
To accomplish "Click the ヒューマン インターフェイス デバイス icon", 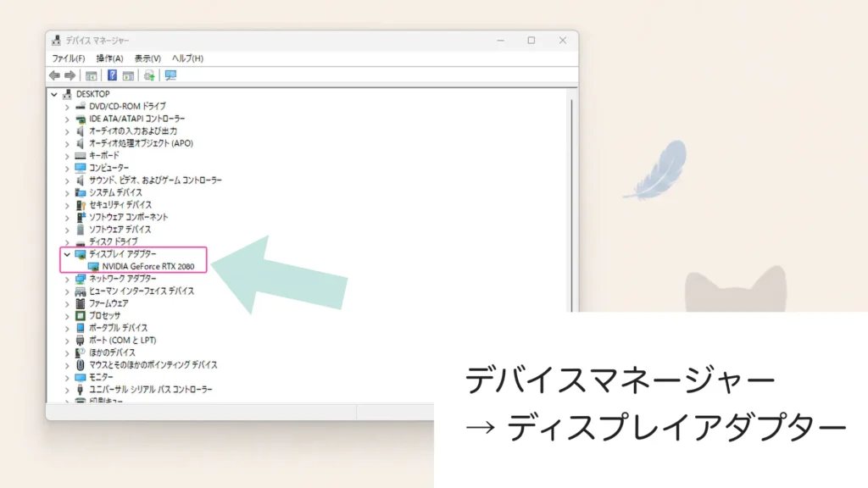I will point(81,291).
